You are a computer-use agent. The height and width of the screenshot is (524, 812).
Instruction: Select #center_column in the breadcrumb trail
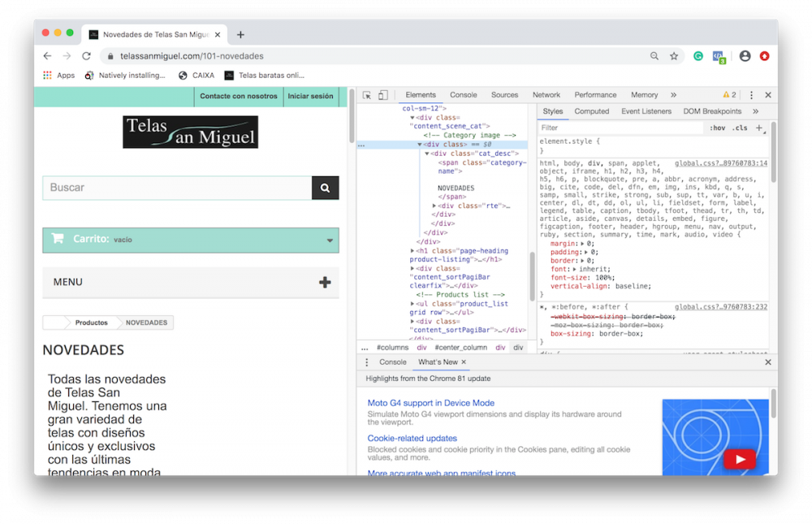point(460,348)
